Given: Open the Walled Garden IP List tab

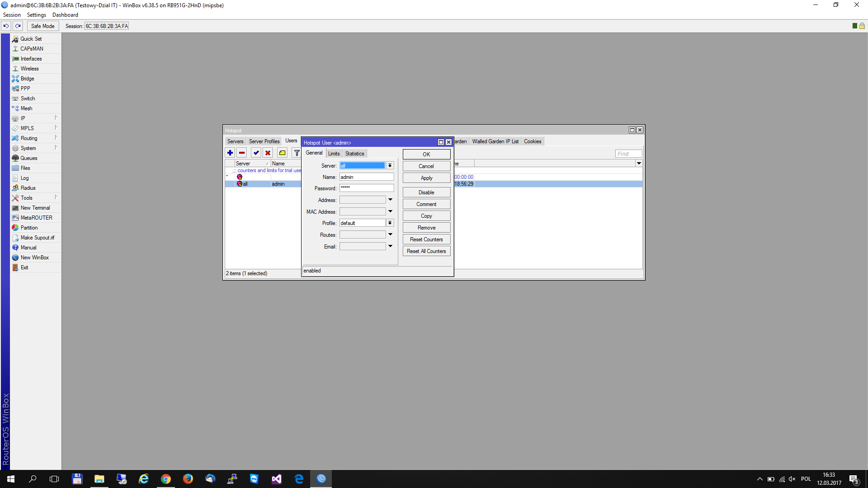Looking at the screenshot, I should [495, 141].
